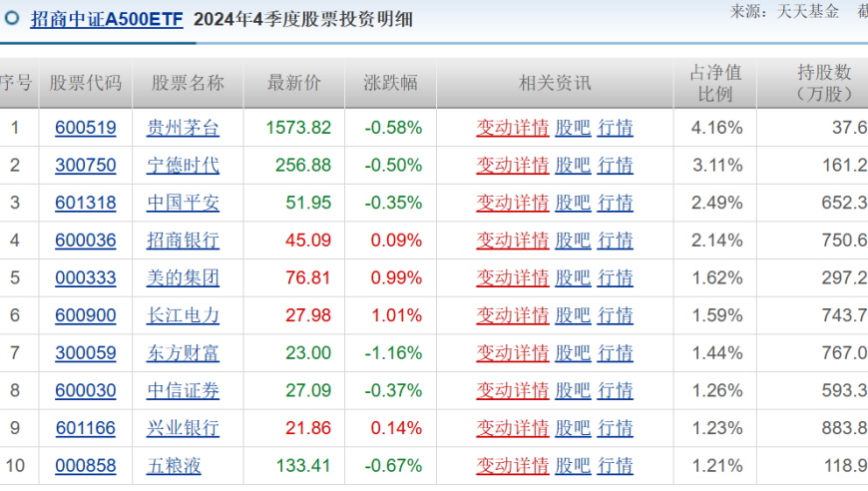Open 兴业银行 stock name link
868x491 pixels.
(183, 428)
